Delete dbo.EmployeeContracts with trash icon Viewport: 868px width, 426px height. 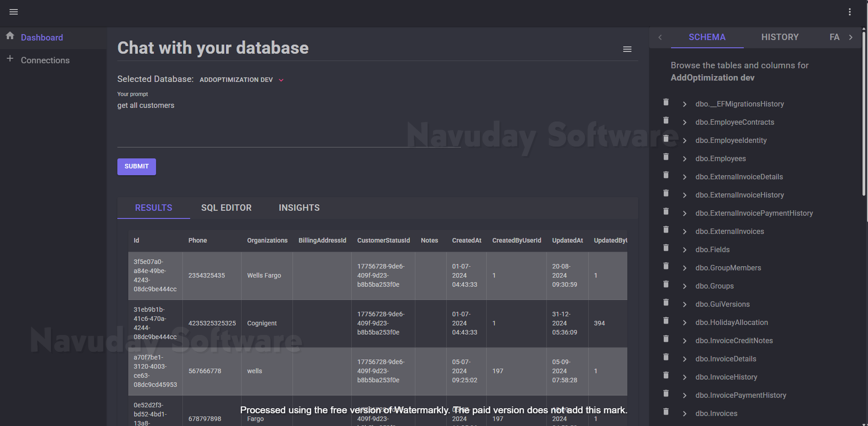(666, 120)
